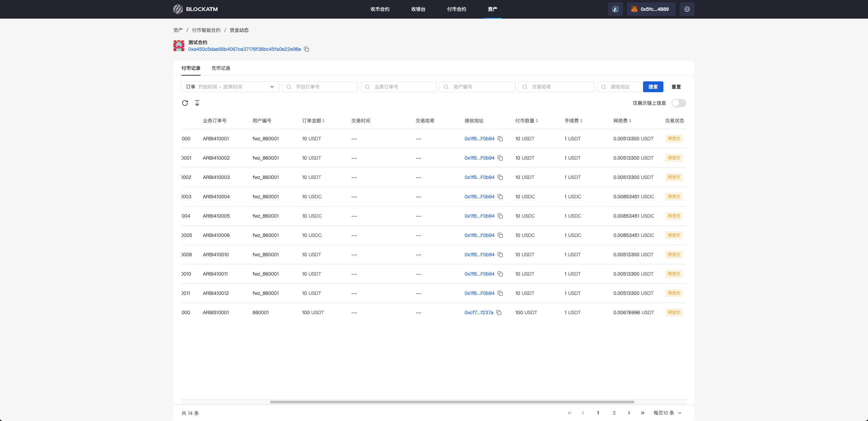Open the 订单 date range dropdown
868x421 pixels.
(230, 87)
